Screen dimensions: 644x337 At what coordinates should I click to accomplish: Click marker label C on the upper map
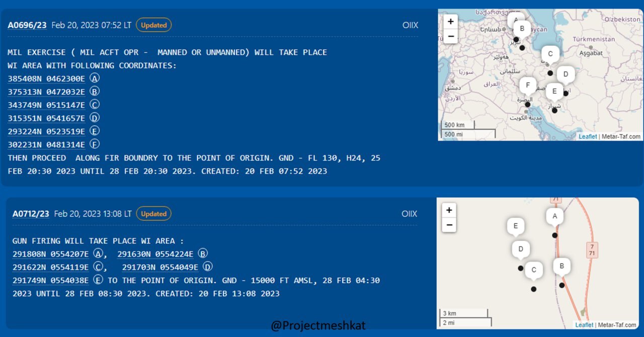(550, 54)
